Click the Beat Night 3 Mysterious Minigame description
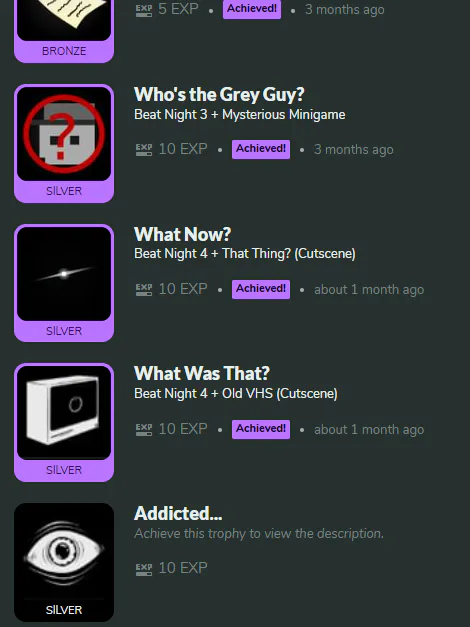Viewport: 470px width, 627px height. (240, 115)
